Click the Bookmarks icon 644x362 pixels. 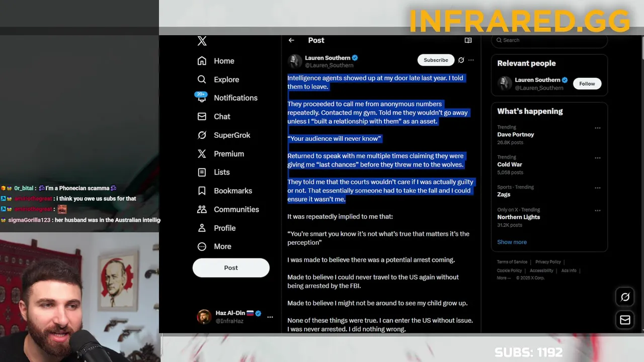coord(202,191)
